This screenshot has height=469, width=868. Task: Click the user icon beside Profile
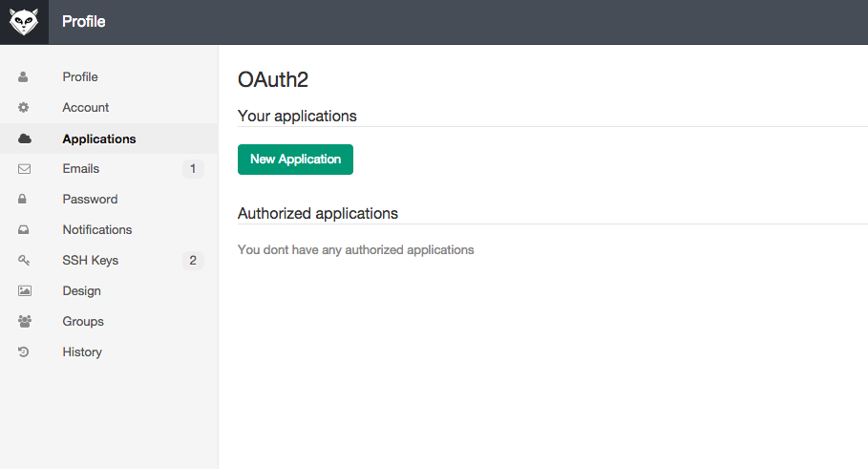coord(24,77)
